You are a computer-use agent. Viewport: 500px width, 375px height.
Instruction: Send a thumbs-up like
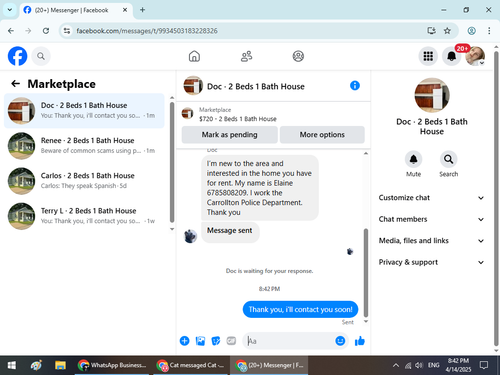[x=360, y=341]
